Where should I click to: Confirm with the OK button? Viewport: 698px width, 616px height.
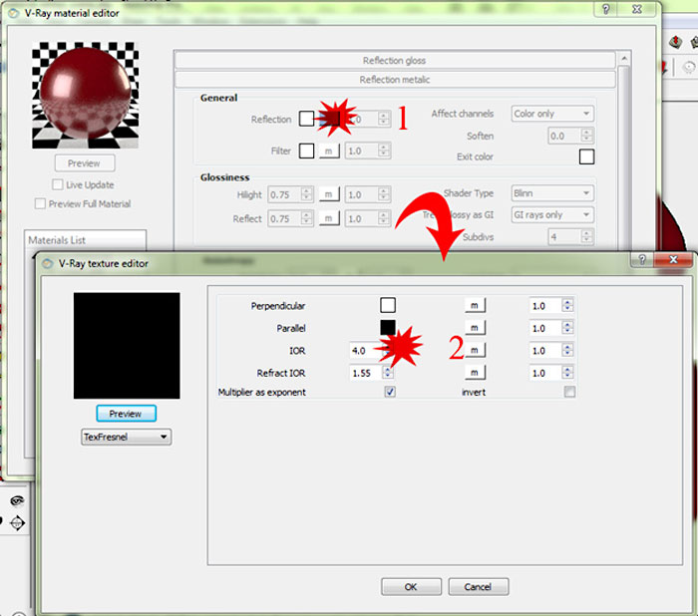coord(411,587)
